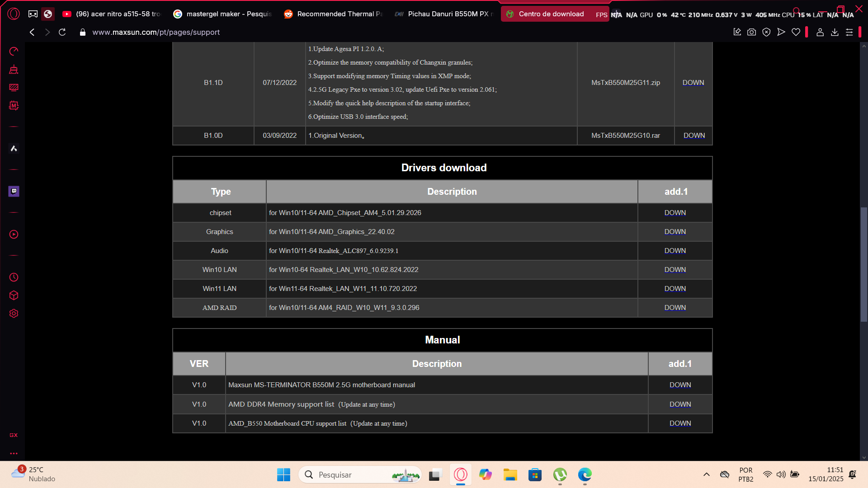Download BIOS B1.1D via DOWN link

point(693,83)
